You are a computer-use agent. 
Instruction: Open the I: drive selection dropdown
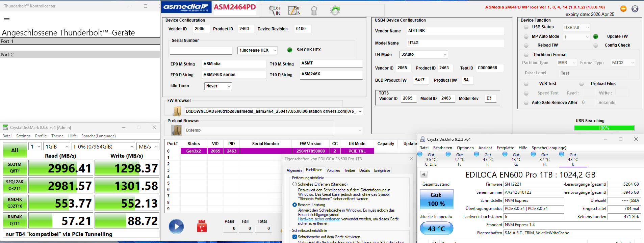(x=104, y=146)
